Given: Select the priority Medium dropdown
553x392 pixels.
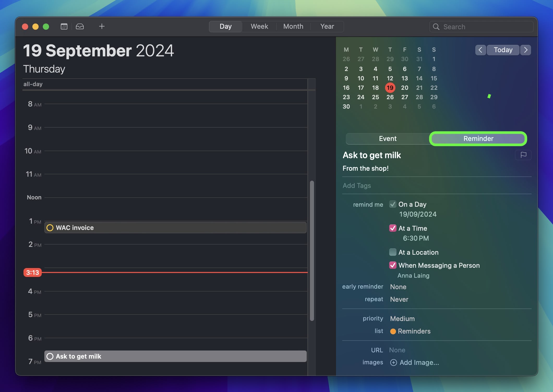Looking at the screenshot, I should tap(402, 317).
